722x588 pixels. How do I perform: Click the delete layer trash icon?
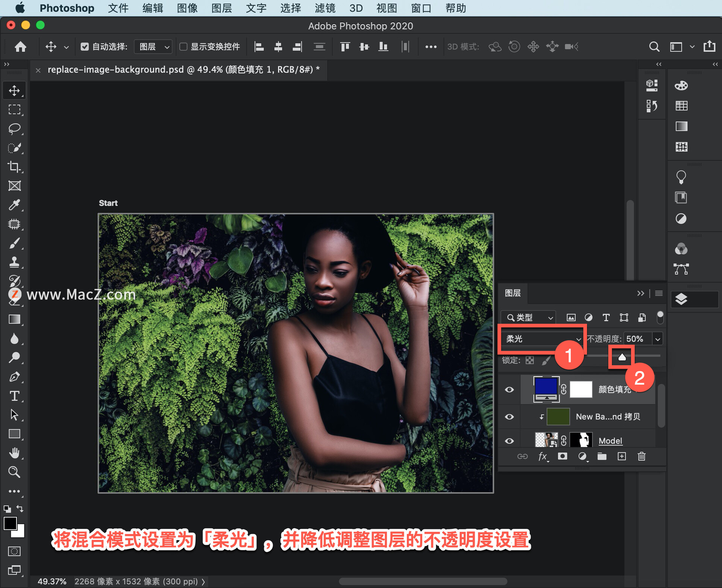(x=642, y=456)
